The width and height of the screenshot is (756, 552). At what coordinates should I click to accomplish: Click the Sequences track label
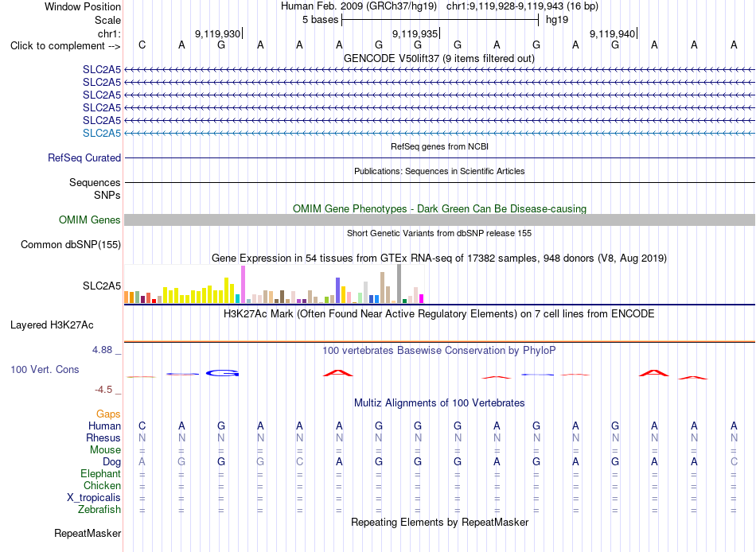[x=95, y=182]
